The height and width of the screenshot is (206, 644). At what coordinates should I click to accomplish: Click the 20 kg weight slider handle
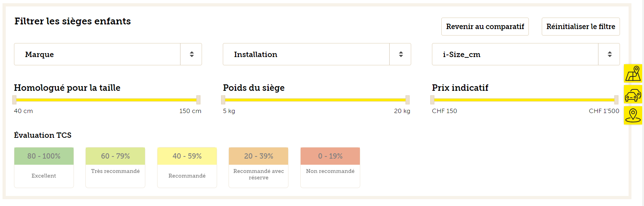(408, 100)
